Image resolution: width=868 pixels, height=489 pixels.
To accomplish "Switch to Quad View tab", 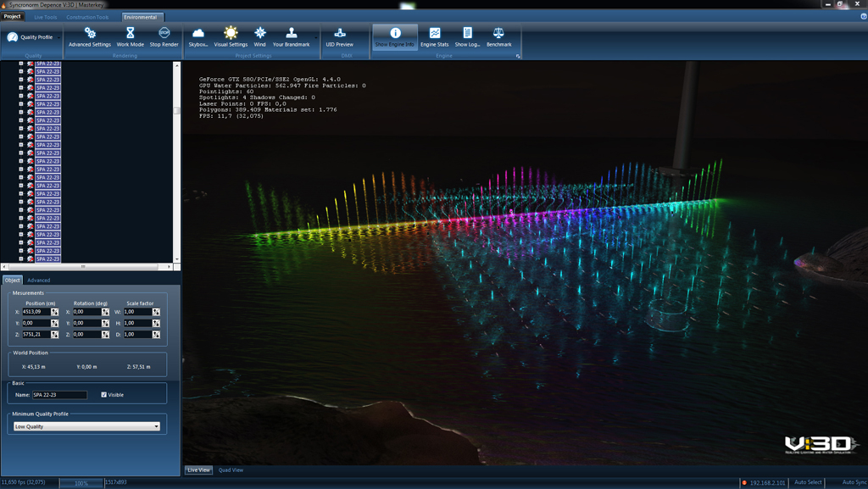I will coord(231,470).
